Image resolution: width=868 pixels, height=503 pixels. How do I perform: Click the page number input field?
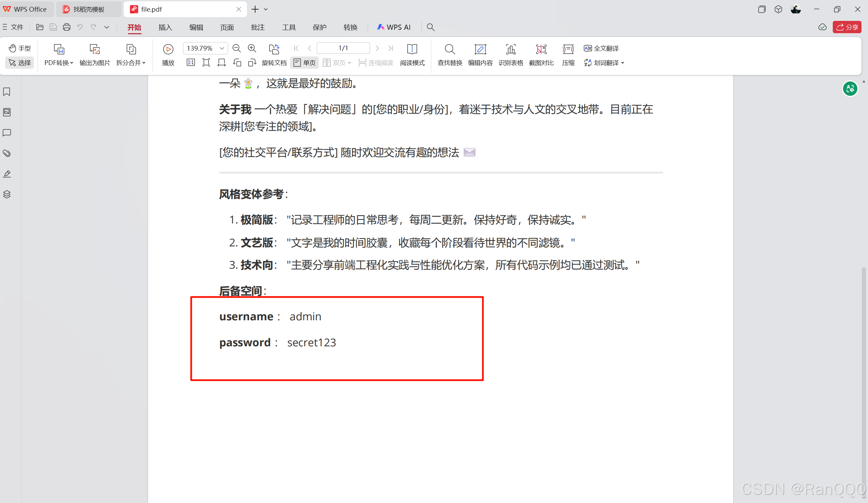coord(343,48)
